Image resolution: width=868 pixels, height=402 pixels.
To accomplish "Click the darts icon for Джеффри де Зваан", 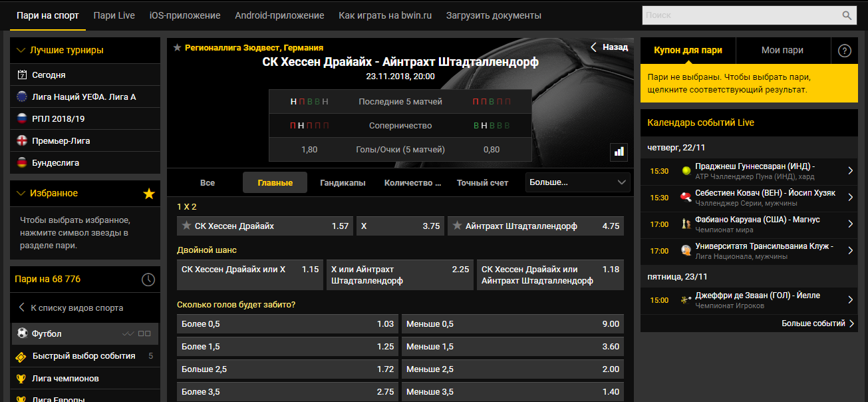I will (x=686, y=300).
